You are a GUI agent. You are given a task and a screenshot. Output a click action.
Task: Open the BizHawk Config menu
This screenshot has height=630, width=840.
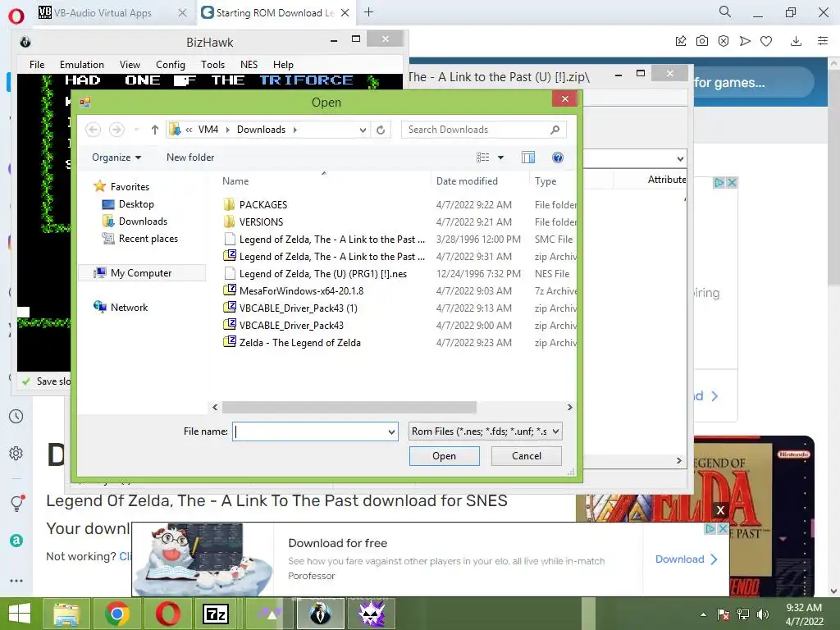click(171, 65)
